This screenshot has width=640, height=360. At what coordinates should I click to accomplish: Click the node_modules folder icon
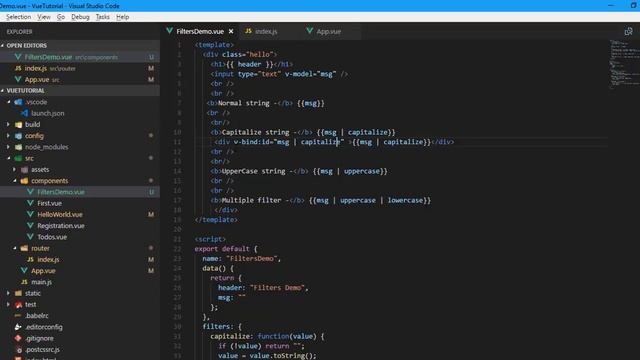(x=18, y=147)
